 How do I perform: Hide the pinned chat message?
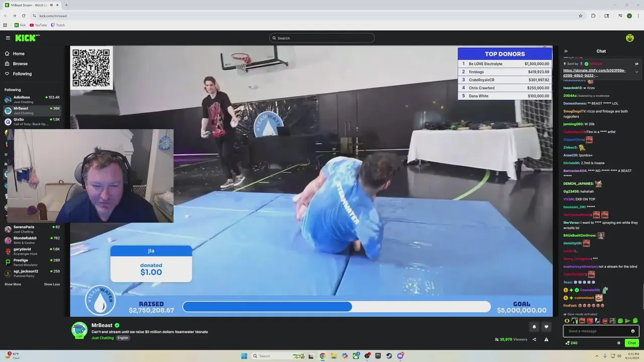pyautogui.click(x=636, y=64)
